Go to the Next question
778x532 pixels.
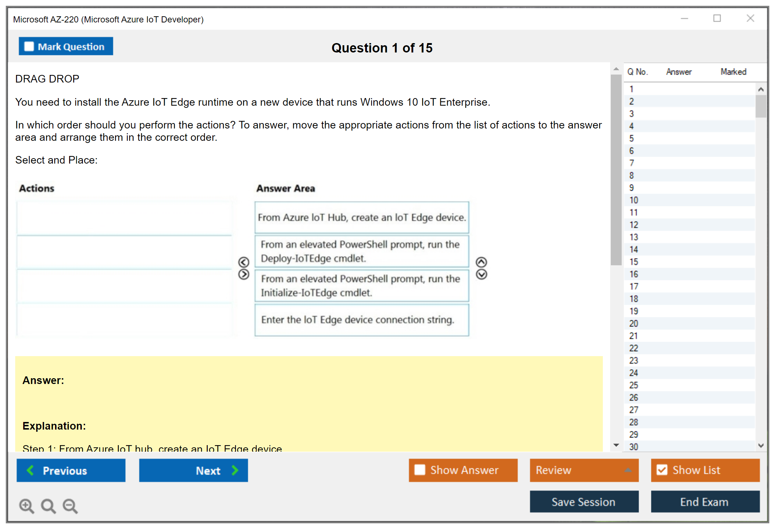(x=194, y=470)
